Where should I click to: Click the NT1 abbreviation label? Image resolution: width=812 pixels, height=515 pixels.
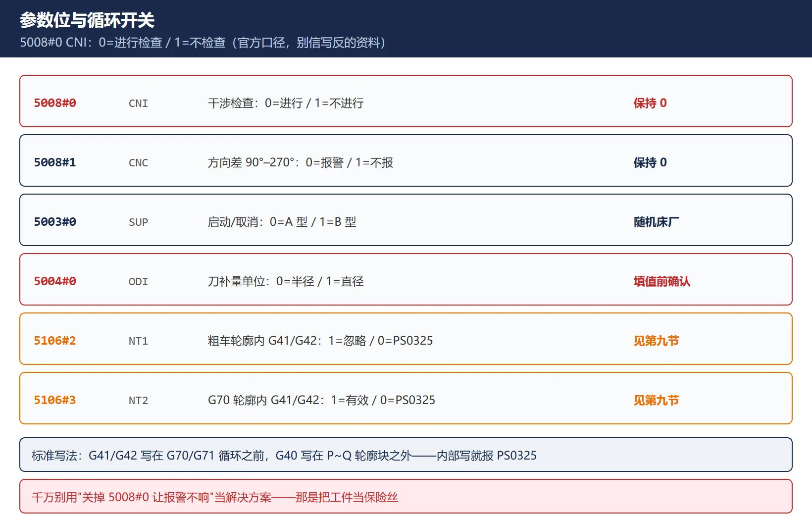[x=138, y=341]
